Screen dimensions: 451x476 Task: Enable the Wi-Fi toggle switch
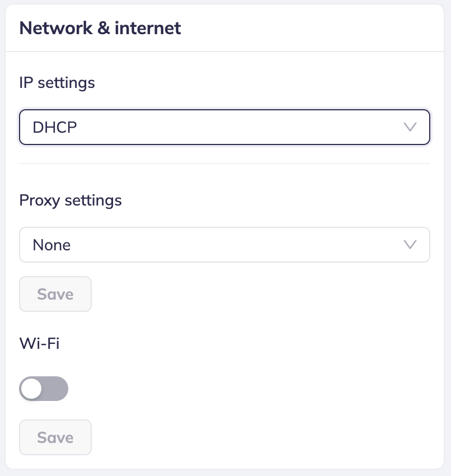[x=44, y=389]
